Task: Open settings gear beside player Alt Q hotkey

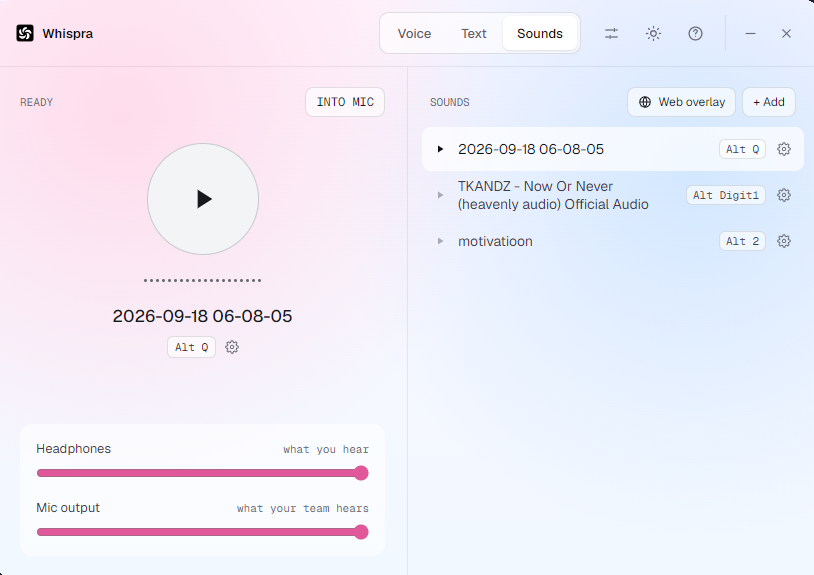Action: tap(232, 347)
